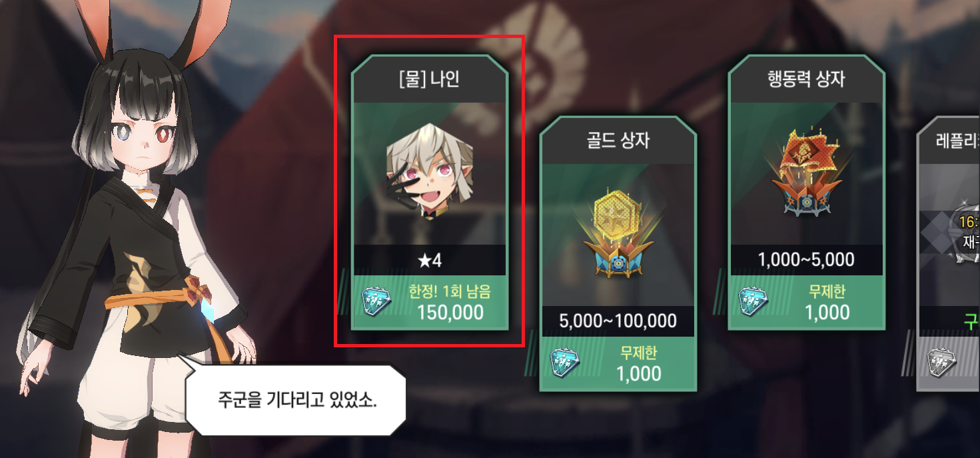Image resolution: width=980 pixels, height=458 pixels.
Task: Click the gem currency icon on 행동력 상자 card
Action: click(x=753, y=302)
